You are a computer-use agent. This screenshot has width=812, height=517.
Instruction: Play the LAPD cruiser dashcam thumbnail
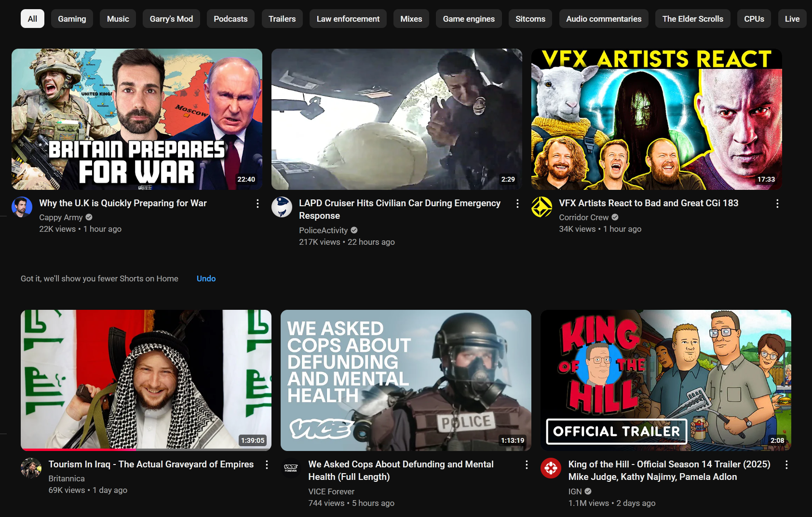[x=397, y=119]
